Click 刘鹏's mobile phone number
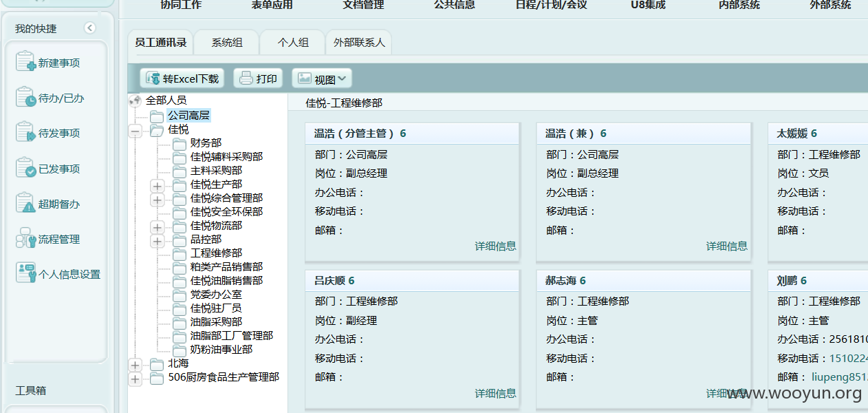This screenshot has width=868, height=413. point(849,359)
